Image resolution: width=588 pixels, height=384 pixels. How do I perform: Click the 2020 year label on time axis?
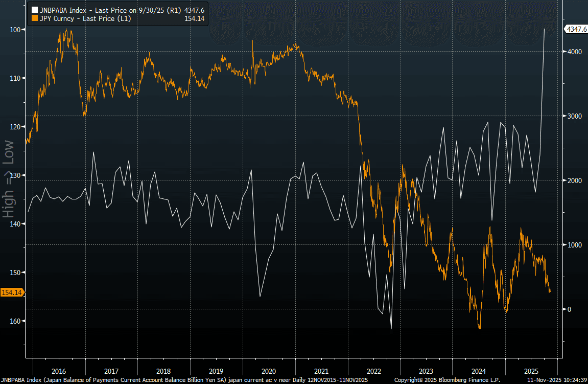click(269, 371)
